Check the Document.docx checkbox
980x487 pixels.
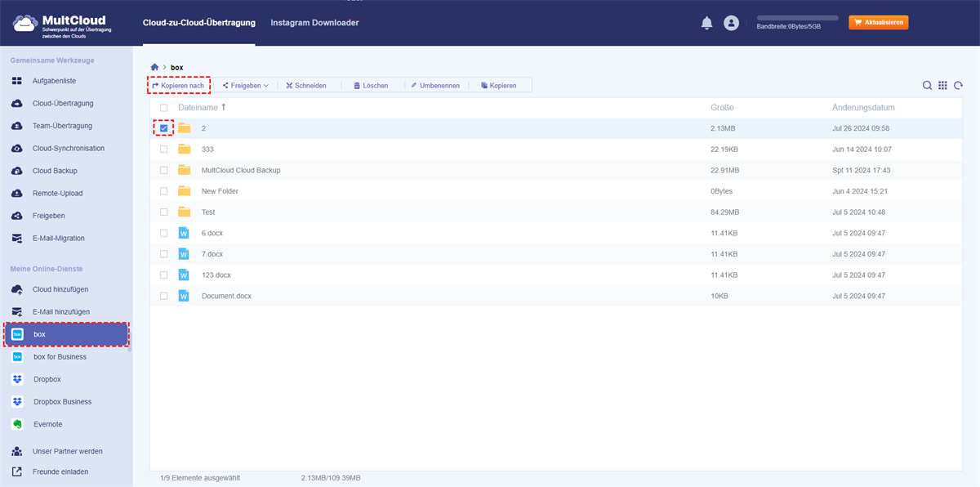pos(164,296)
